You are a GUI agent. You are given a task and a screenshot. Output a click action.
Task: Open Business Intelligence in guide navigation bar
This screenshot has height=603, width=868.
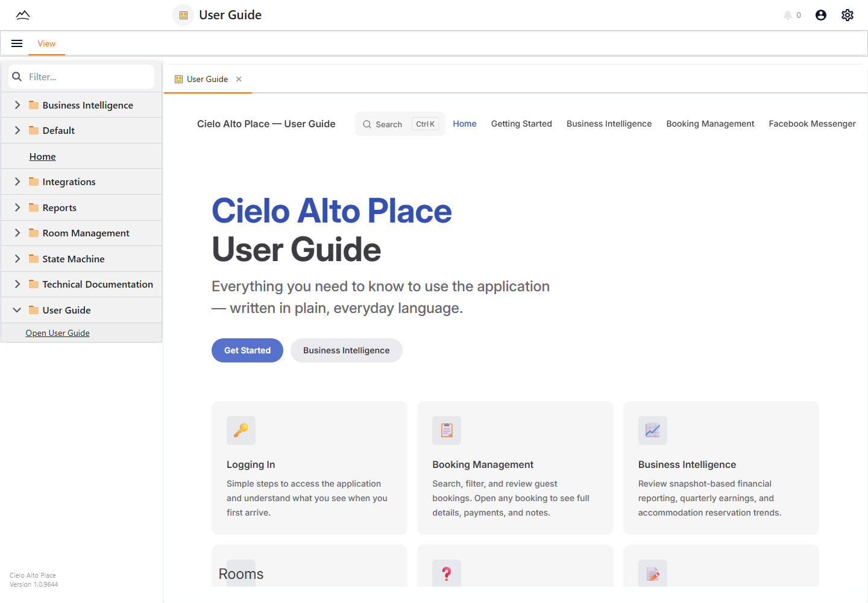point(609,124)
